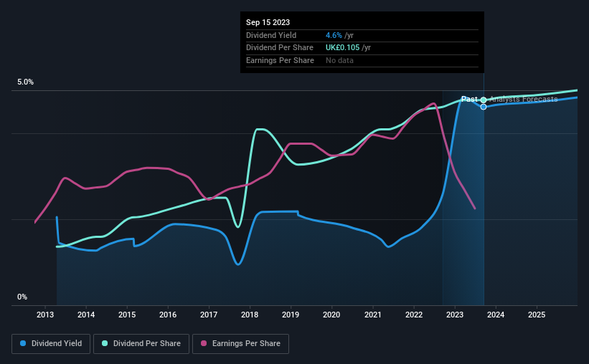Image resolution: width=589 pixels, height=364 pixels.
Task: Click the tooltip Dividend Per Share row label
Action: click(280, 48)
